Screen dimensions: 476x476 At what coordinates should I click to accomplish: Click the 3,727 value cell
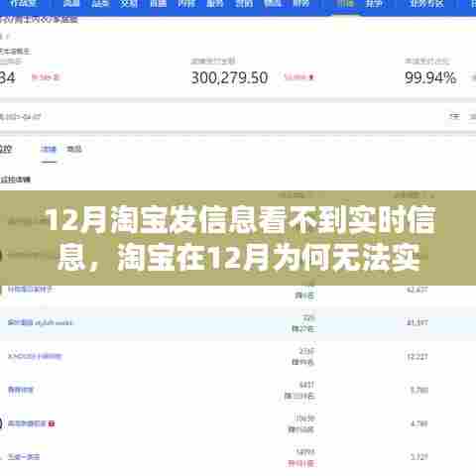418,457
